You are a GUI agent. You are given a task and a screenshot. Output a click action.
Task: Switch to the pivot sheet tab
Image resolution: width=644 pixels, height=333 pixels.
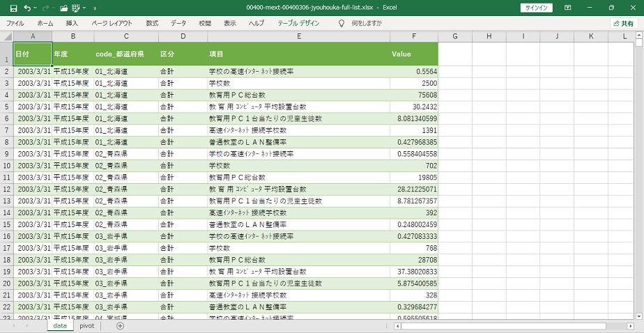tap(86, 325)
